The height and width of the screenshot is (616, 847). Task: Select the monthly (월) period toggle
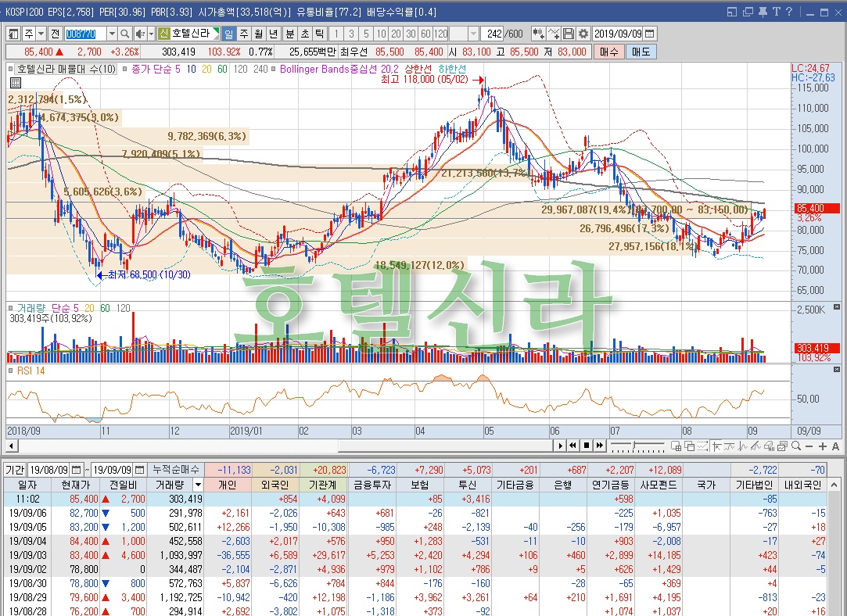click(x=259, y=34)
